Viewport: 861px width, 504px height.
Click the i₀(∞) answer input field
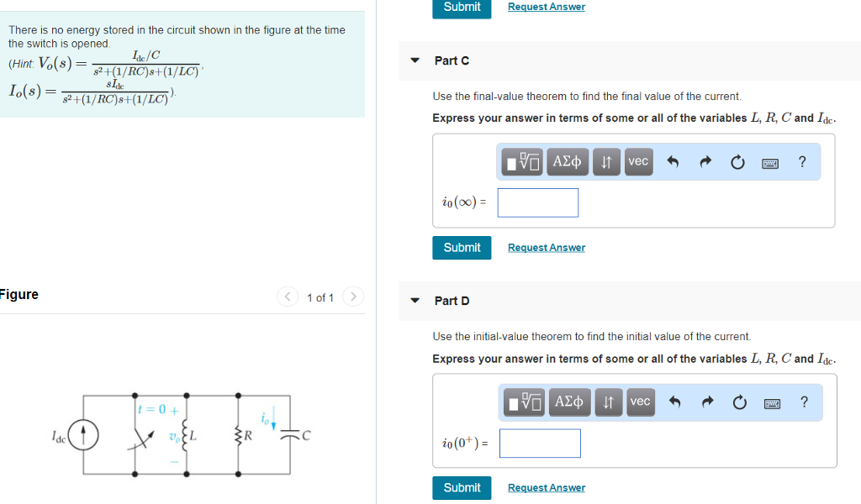tap(537, 202)
